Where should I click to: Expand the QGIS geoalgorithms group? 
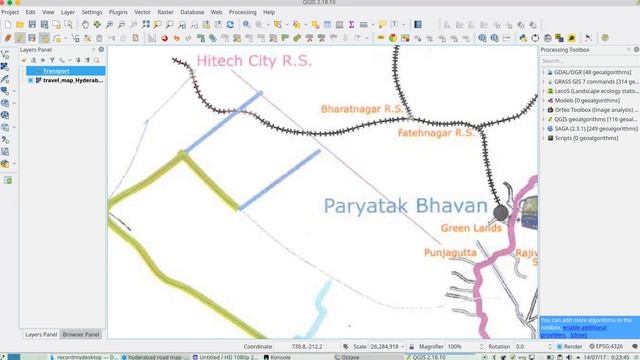tap(543, 119)
